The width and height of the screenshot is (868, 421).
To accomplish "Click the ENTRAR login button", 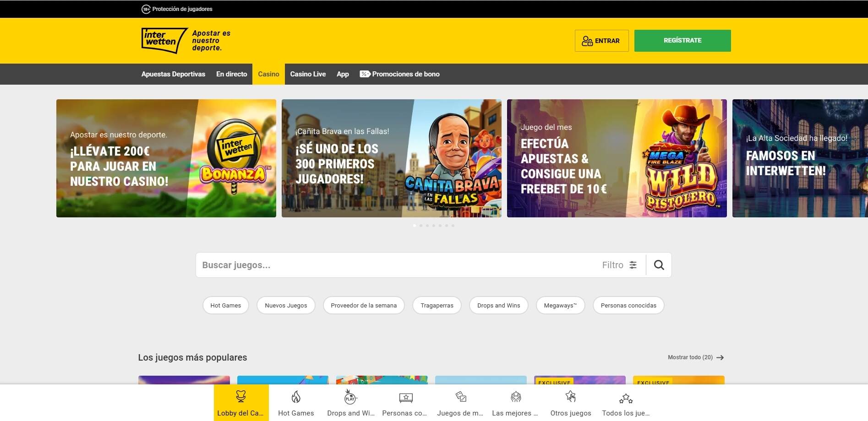I will pos(601,41).
